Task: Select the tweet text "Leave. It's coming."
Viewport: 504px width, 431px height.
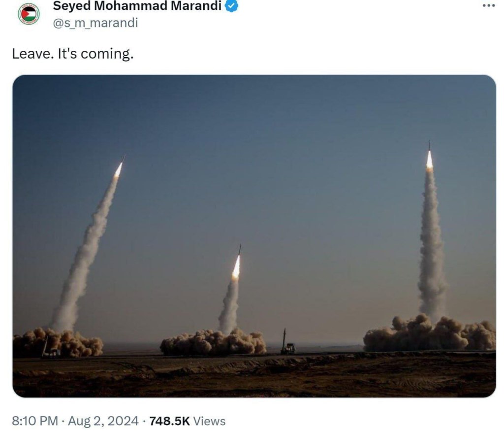Action: 73,54
